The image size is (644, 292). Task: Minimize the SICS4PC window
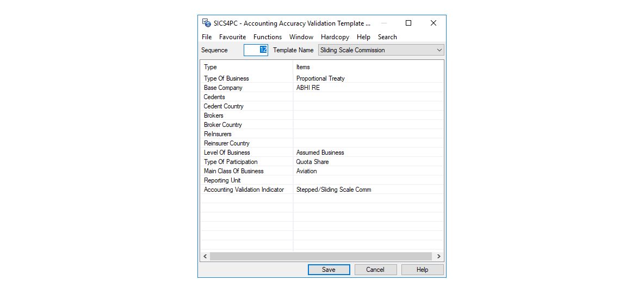pyautogui.click(x=384, y=23)
